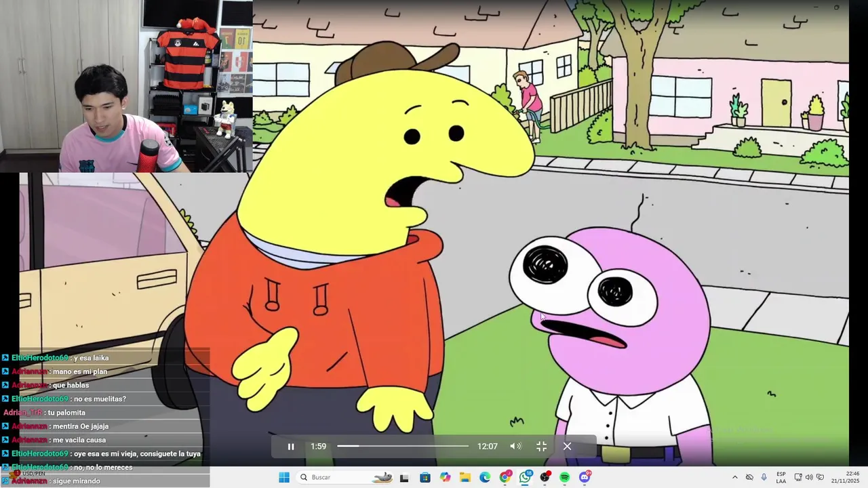Image resolution: width=868 pixels, height=488 pixels.
Task: Switch to Google Chrome on the taskbar
Action: [x=505, y=478]
